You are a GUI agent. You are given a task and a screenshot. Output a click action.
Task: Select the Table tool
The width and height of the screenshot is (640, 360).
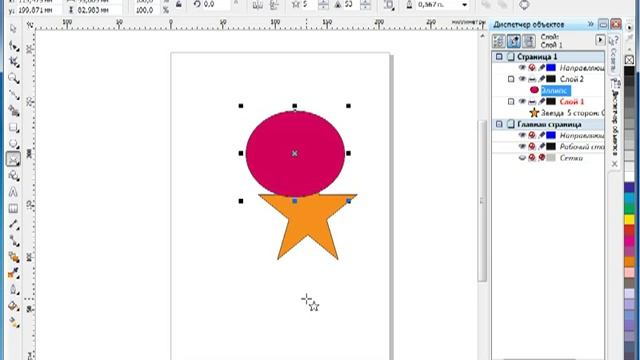tap(13, 208)
